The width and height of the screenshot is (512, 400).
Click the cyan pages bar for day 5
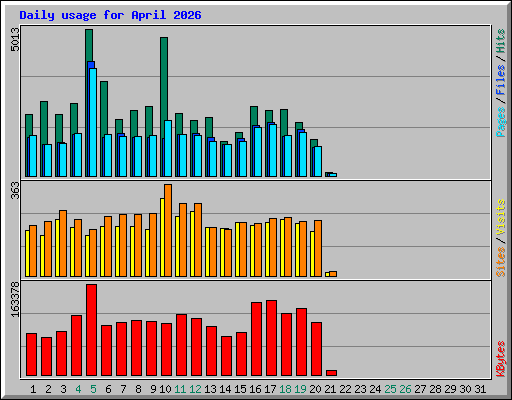(x=93, y=122)
